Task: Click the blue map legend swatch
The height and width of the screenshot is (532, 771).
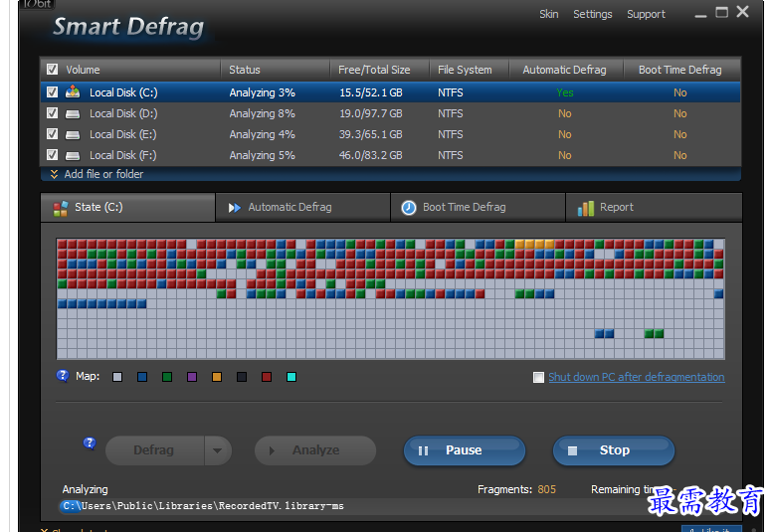Action: (x=142, y=377)
